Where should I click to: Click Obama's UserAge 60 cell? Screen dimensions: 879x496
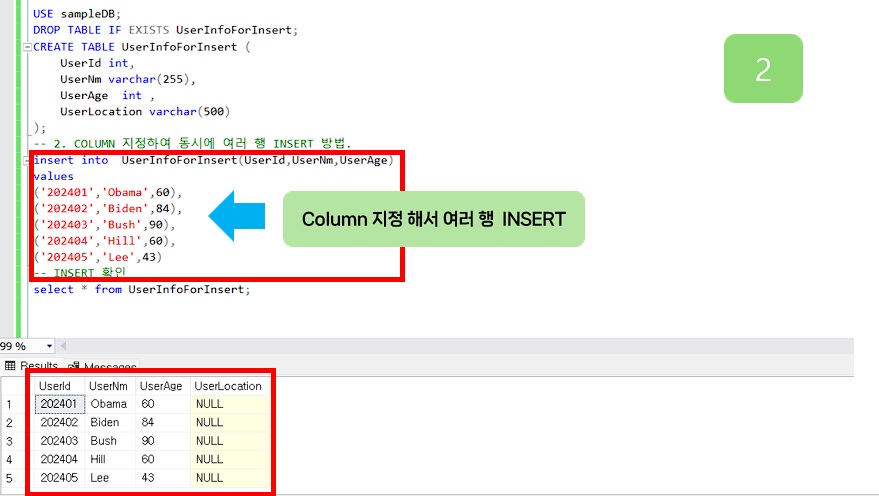pyautogui.click(x=163, y=404)
